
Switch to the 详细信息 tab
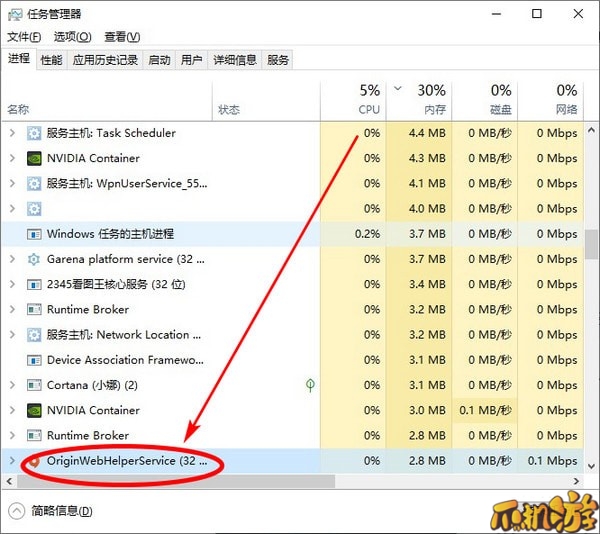point(235,60)
